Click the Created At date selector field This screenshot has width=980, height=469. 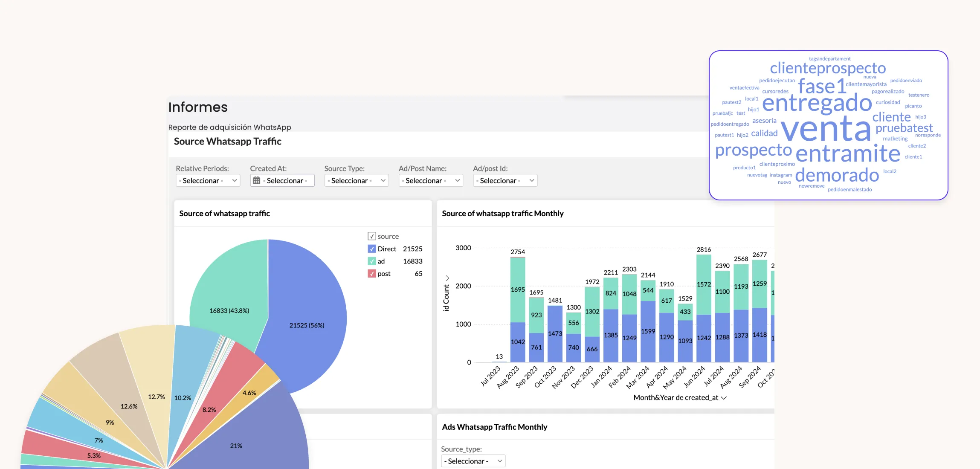tap(286, 181)
